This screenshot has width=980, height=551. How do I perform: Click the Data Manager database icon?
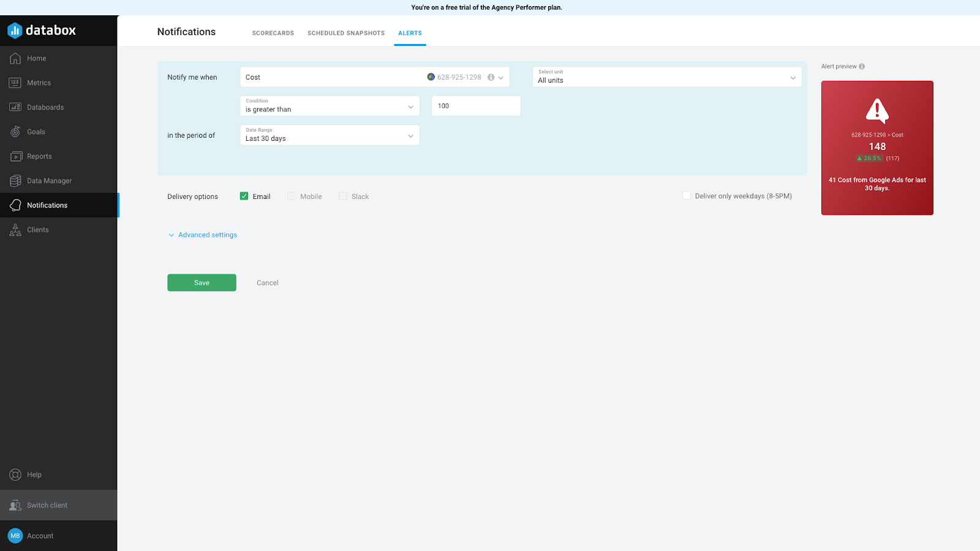[x=15, y=181]
